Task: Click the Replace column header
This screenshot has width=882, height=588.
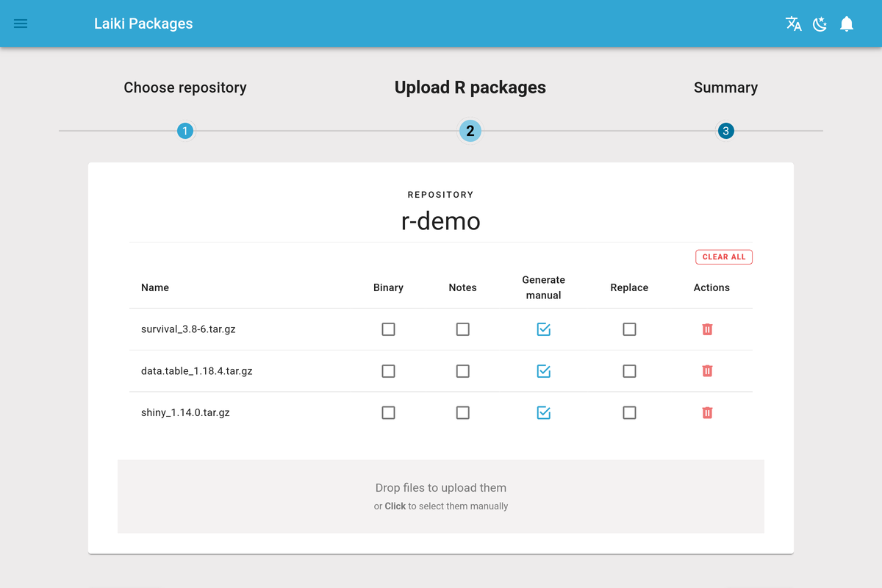Action: (x=629, y=287)
